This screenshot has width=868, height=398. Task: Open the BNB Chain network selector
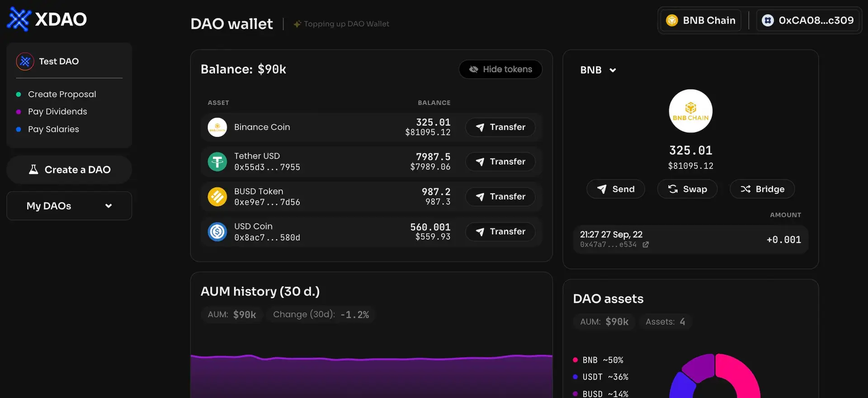701,21
